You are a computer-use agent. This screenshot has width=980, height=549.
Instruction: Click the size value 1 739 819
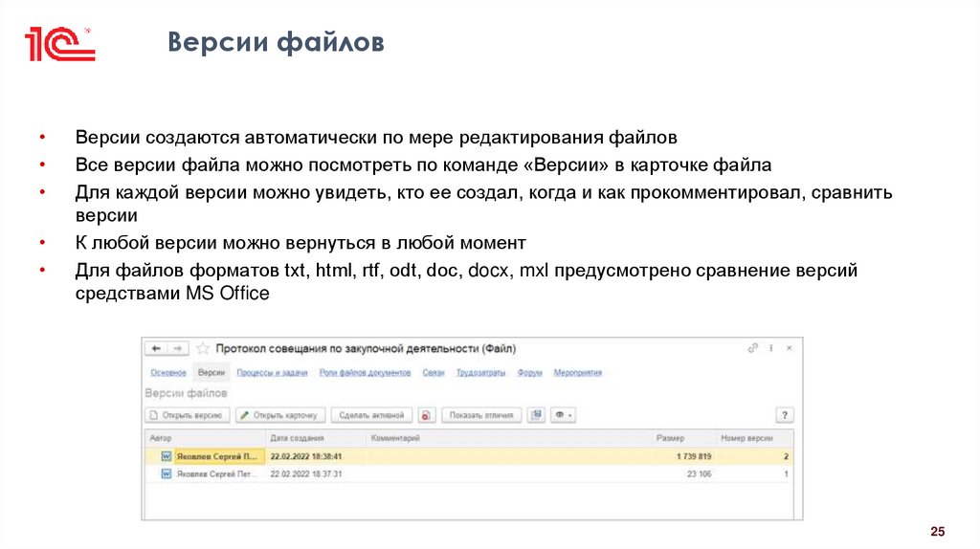[694, 456]
